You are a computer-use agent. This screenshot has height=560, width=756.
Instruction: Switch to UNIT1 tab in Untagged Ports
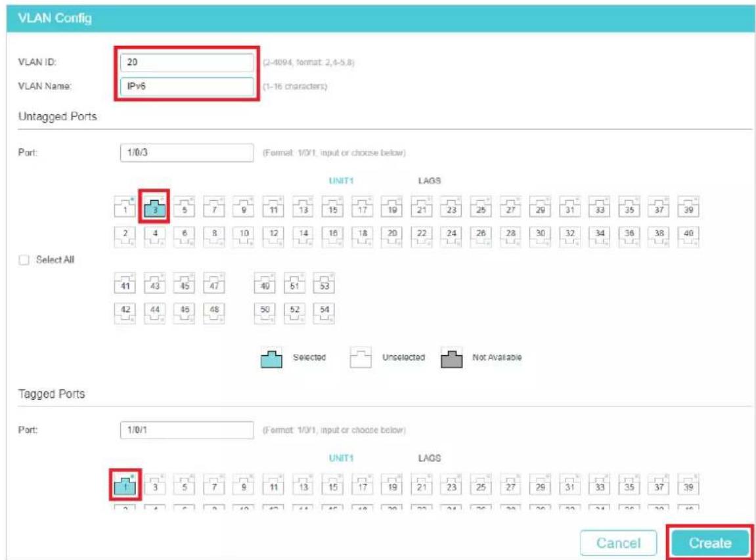(341, 181)
